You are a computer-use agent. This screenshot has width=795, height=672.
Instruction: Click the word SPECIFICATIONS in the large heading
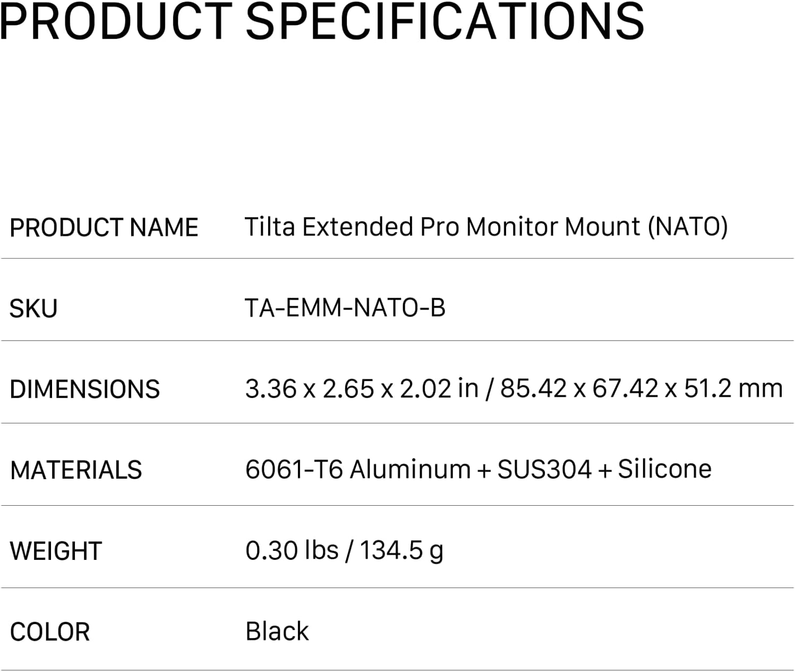pos(445,21)
